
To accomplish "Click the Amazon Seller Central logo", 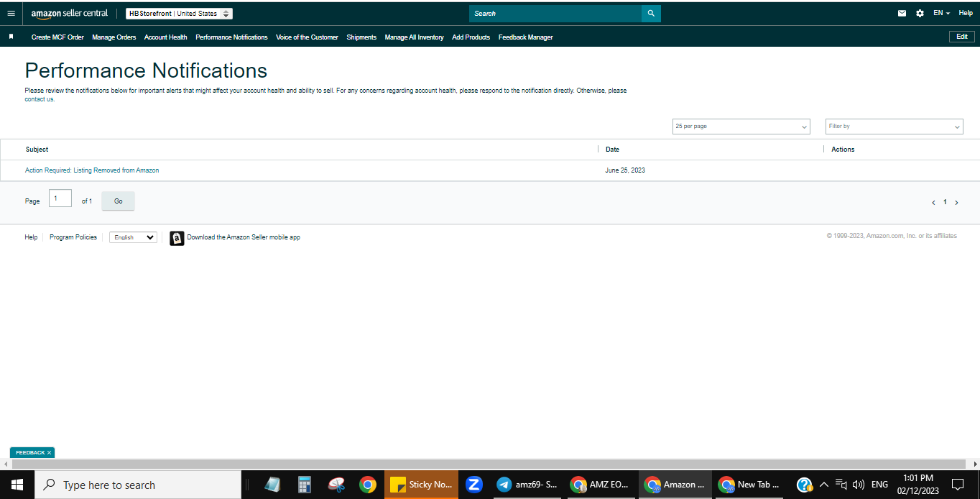I will (x=70, y=13).
